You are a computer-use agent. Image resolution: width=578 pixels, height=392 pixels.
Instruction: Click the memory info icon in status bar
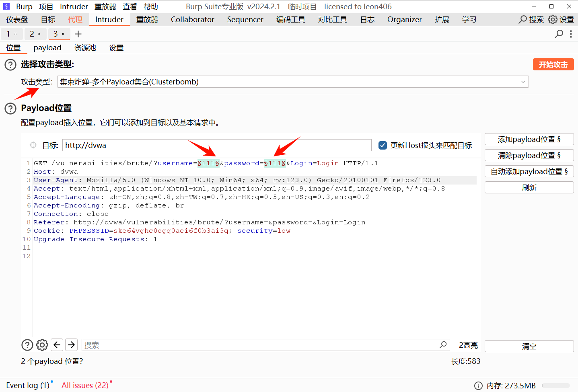point(478,386)
